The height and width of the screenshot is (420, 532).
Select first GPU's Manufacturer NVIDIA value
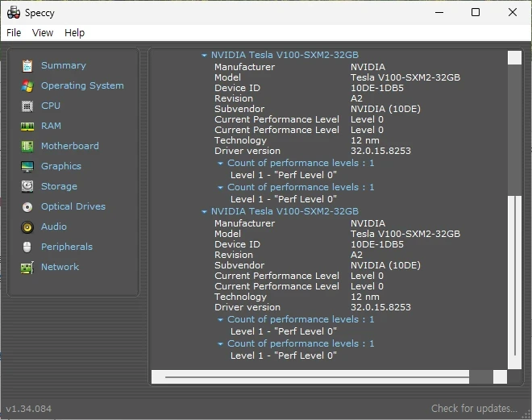[x=368, y=67]
